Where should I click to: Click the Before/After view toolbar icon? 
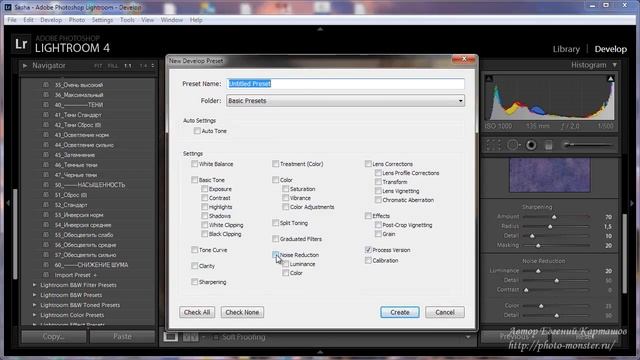tap(190, 337)
